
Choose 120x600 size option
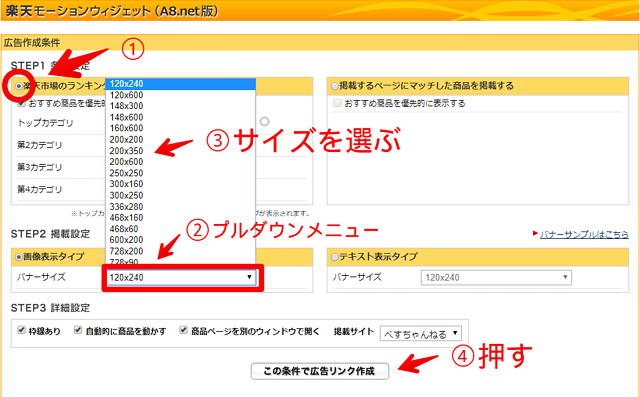click(x=180, y=95)
